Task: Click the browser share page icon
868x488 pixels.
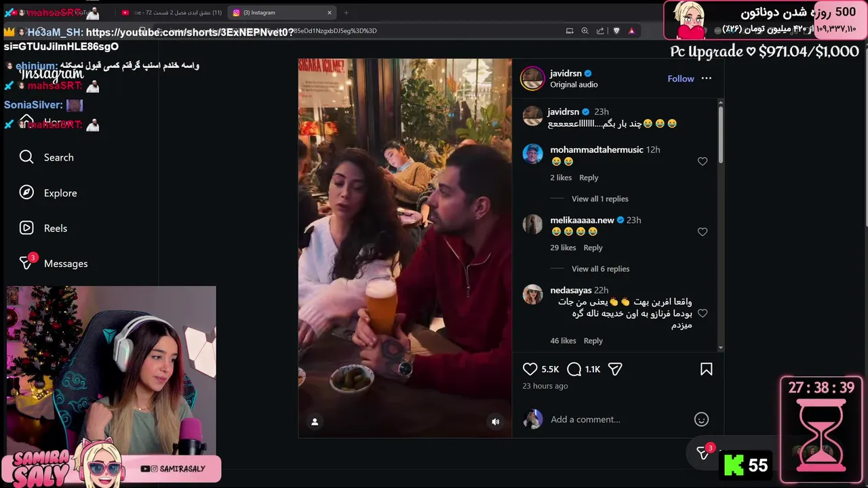Action: 600,30
